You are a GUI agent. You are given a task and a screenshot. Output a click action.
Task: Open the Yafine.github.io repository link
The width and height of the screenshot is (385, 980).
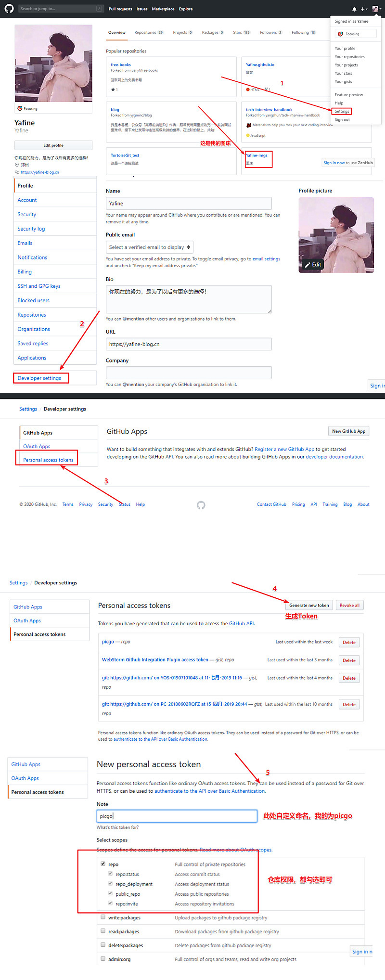(x=260, y=64)
